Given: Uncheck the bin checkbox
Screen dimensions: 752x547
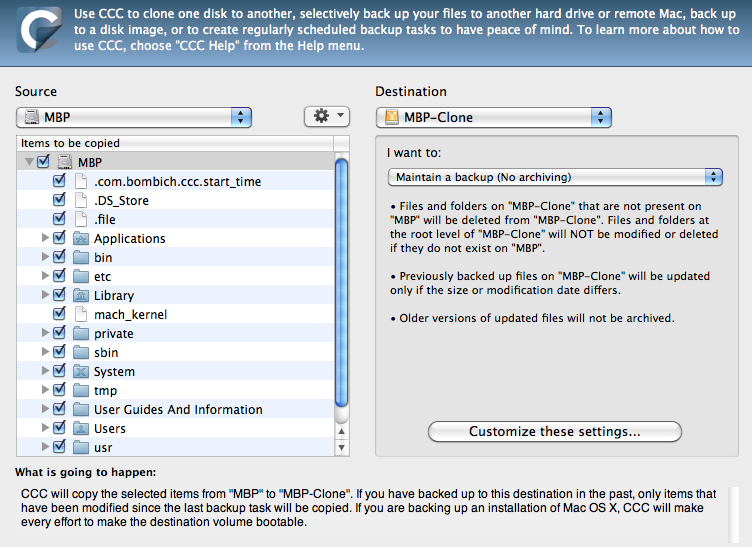Looking at the screenshot, I should 59,256.
